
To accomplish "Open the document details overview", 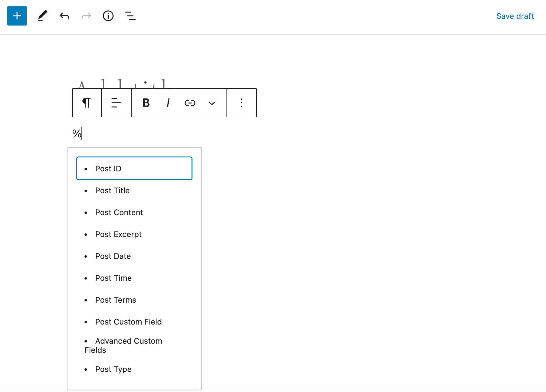I will [108, 16].
